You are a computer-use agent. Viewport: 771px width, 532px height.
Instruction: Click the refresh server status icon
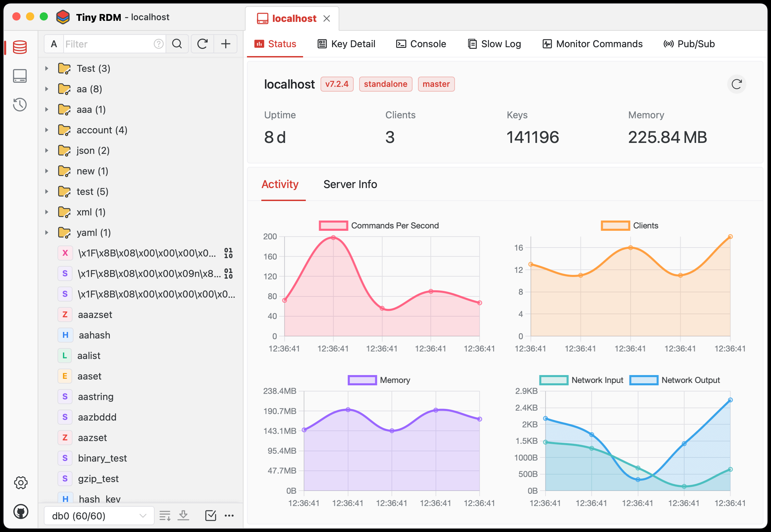[736, 84]
